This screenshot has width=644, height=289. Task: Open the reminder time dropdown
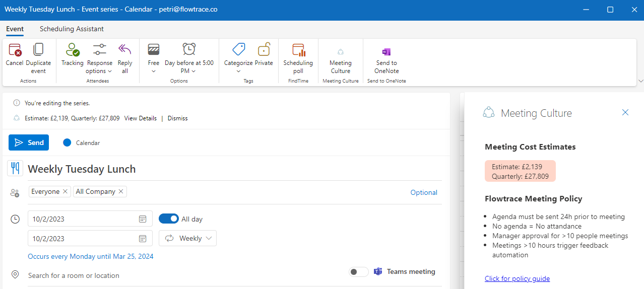pyautogui.click(x=189, y=66)
